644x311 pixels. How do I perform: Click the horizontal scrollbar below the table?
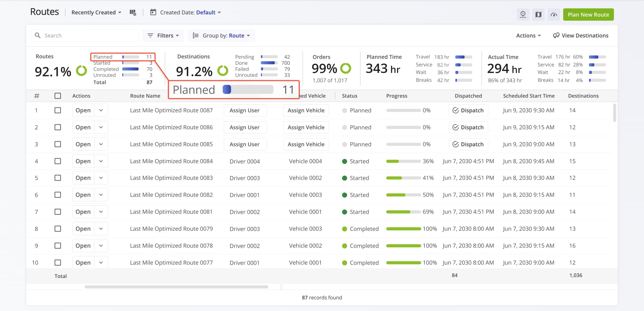tap(176, 287)
